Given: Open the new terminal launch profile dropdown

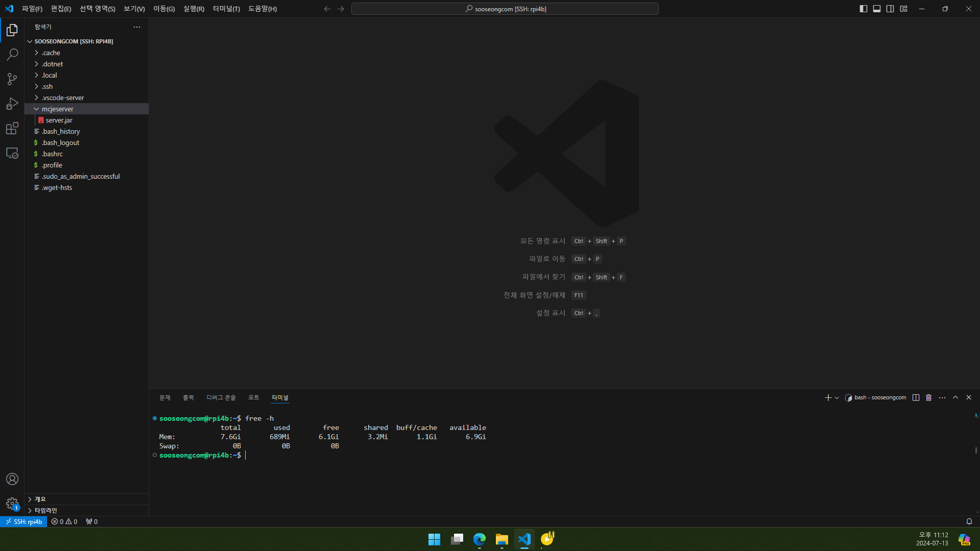Looking at the screenshot, I should pyautogui.click(x=836, y=397).
